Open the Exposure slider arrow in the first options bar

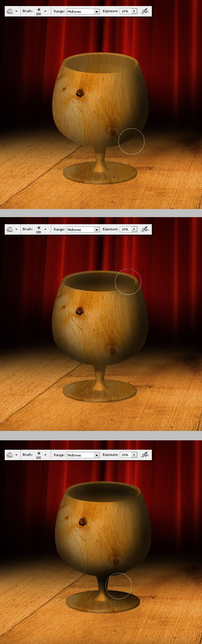[134, 11]
